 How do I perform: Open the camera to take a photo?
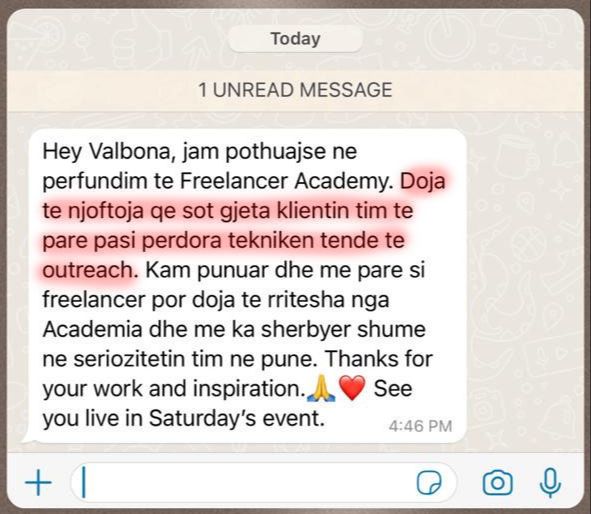pos(498,482)
